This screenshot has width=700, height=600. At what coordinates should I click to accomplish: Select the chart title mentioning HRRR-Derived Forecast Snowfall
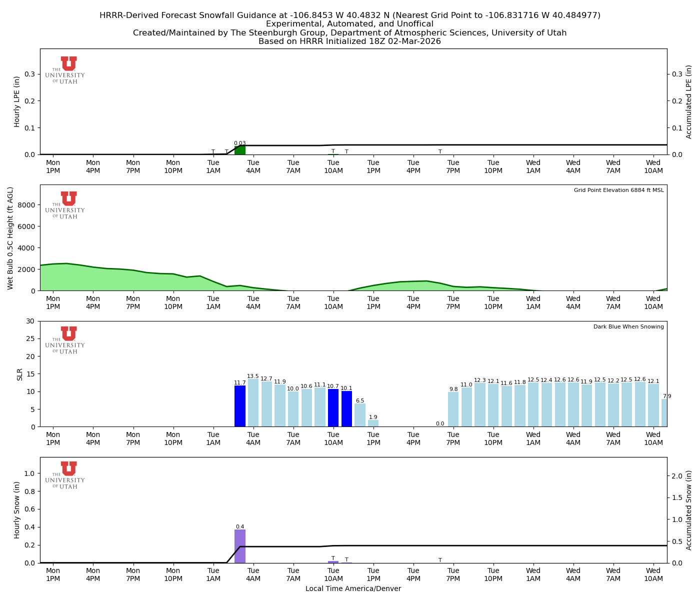[x=350, y=15]
